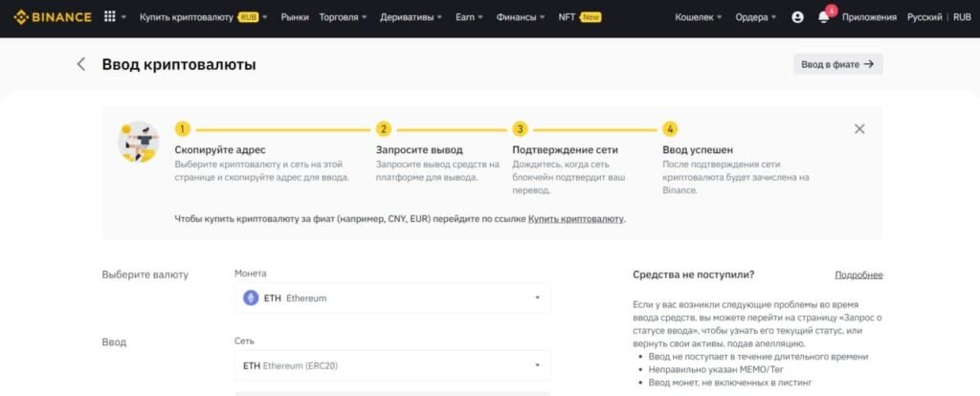The height and width of the screenshot is (396, 980).
Task: Change currency via RUB
Action: (x=962, y=17)
